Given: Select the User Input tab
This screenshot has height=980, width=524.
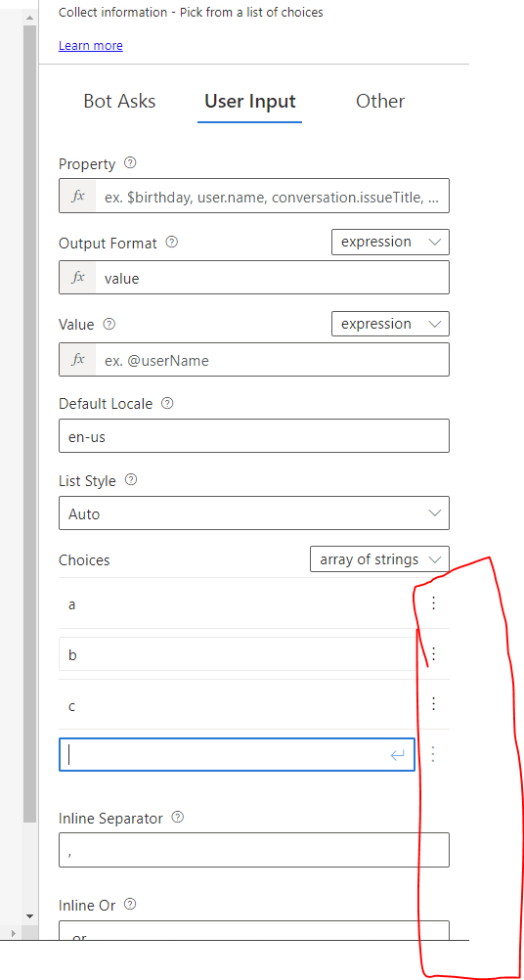Looking at the screenshot, I should coord(250,102).
